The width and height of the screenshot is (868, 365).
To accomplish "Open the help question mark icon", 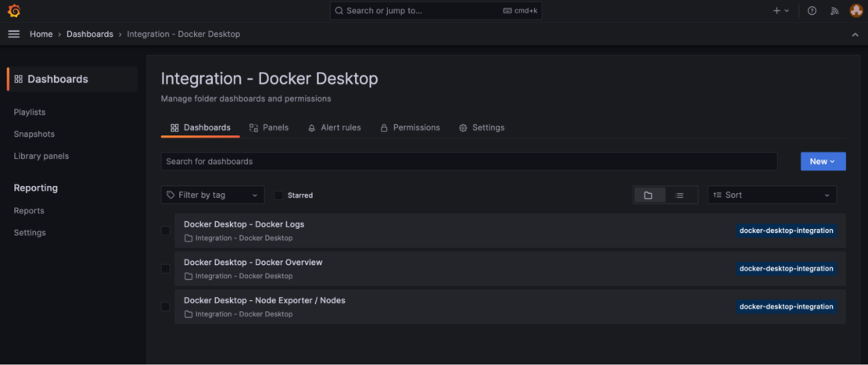I will [812, 11].
